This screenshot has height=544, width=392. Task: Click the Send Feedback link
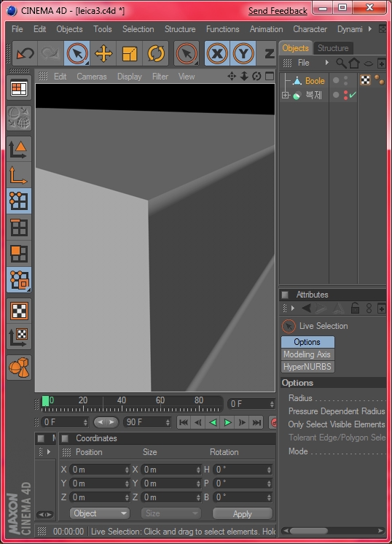click(x=278, y=11)
